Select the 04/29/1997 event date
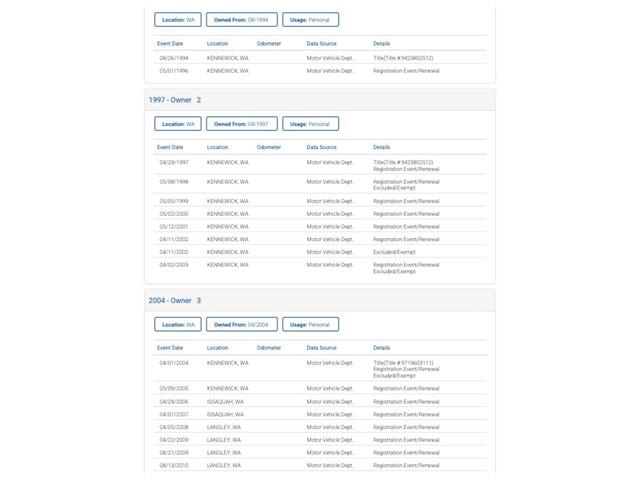This screenshot has width=640, height=480. 174,162
